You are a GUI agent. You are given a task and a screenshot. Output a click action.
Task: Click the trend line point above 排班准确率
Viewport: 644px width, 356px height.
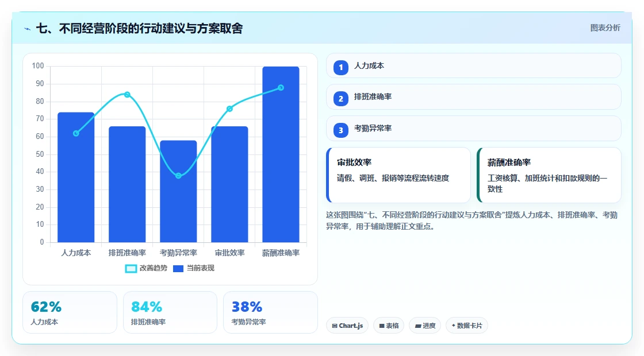[x=127, y=95]
